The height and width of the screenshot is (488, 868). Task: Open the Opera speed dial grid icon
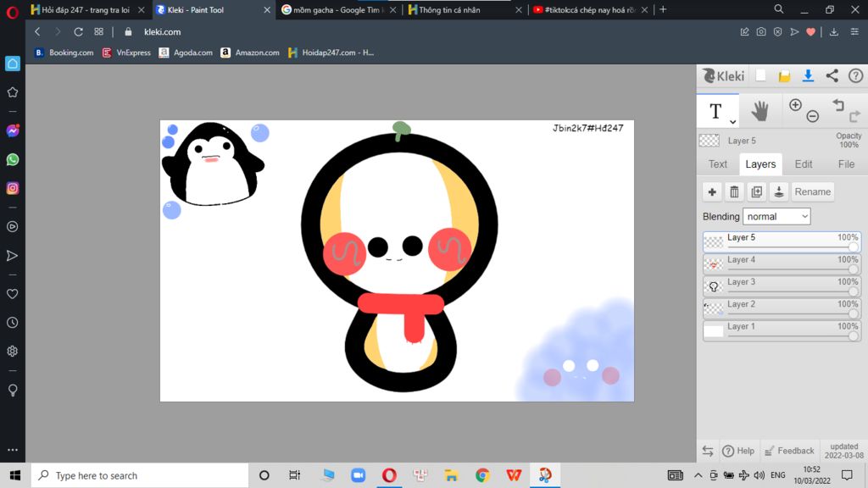(x=98, y=32)
